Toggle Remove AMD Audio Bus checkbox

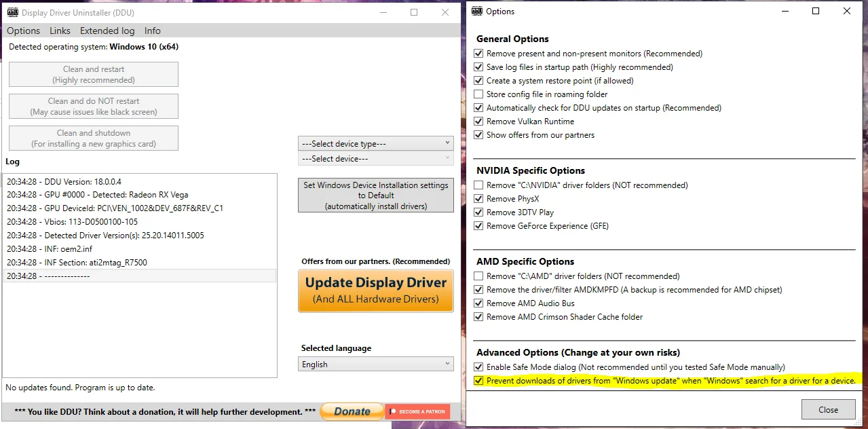tap(479, 303)
